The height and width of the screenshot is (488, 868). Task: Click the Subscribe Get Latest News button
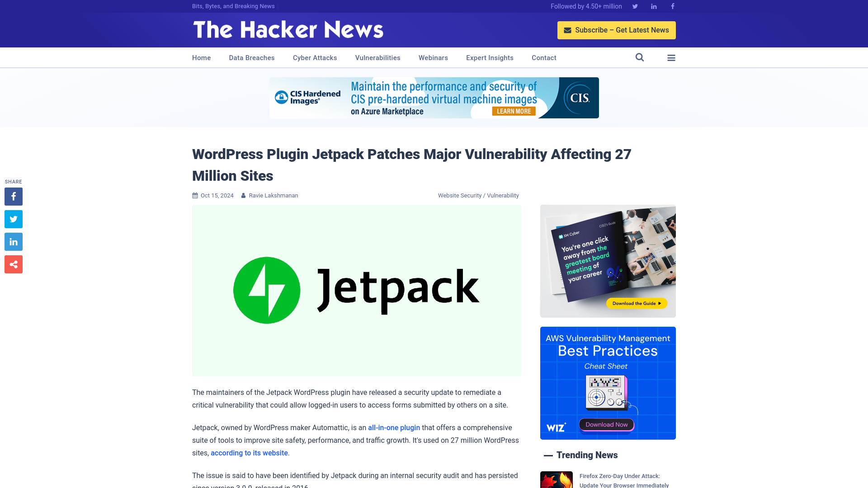pyautogui.click(x=617, y=30)
